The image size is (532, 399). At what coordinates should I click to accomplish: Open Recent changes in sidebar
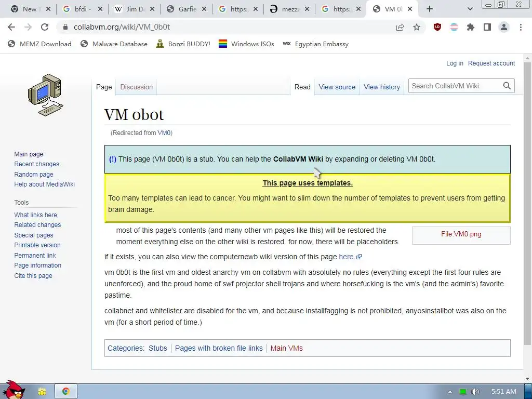point(37,164)
